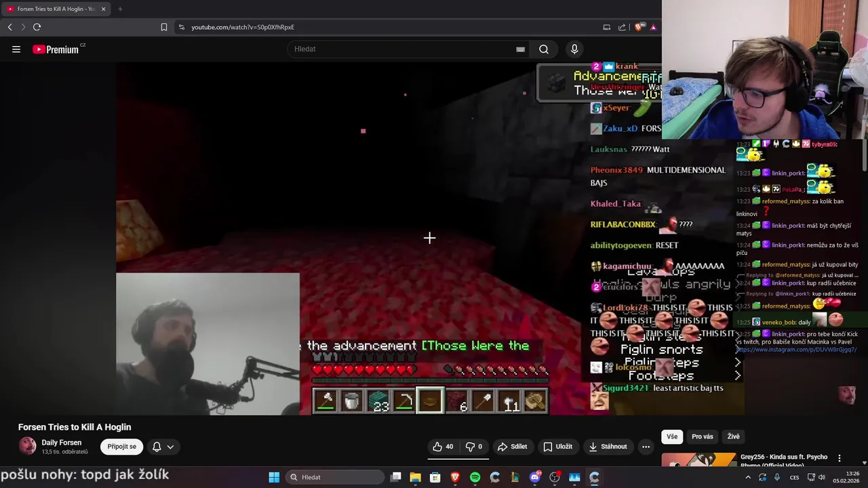Image resolution: width=868 pixels, height=488 pixels.
Task: Click the share page icon in address bar
Action: pos(622,27)
